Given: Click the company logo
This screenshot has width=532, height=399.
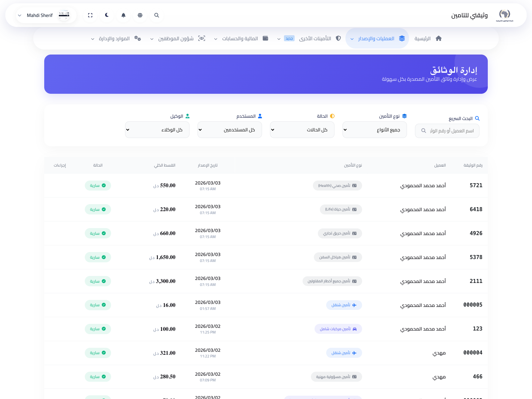Looking at the screenshot, I should [505, 15].
